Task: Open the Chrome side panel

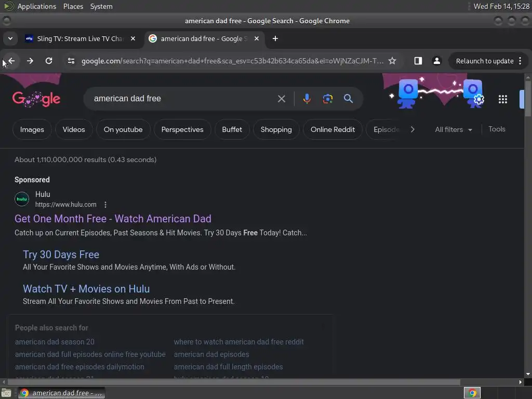Action: click(418, 61)
